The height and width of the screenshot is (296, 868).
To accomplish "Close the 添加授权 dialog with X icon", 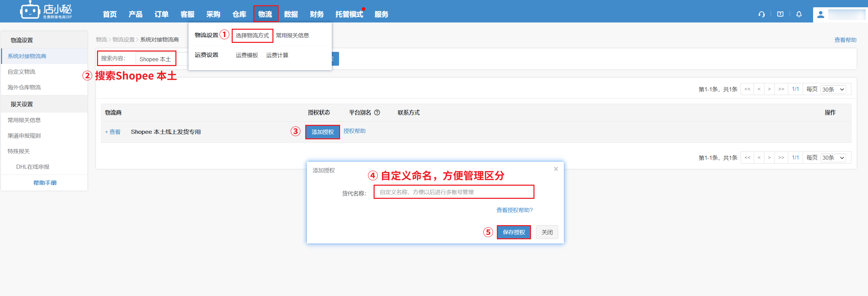I will coord(556,169).
